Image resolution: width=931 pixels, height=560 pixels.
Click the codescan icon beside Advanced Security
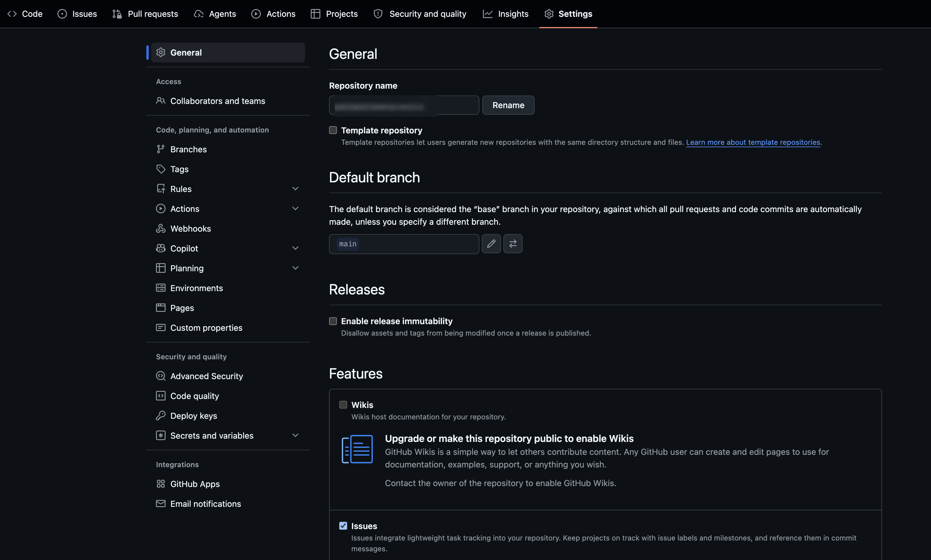(x=161, y=376)
